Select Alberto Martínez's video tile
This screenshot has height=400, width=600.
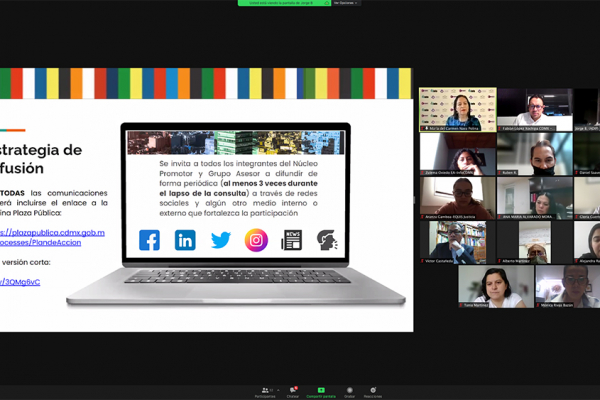535,242
